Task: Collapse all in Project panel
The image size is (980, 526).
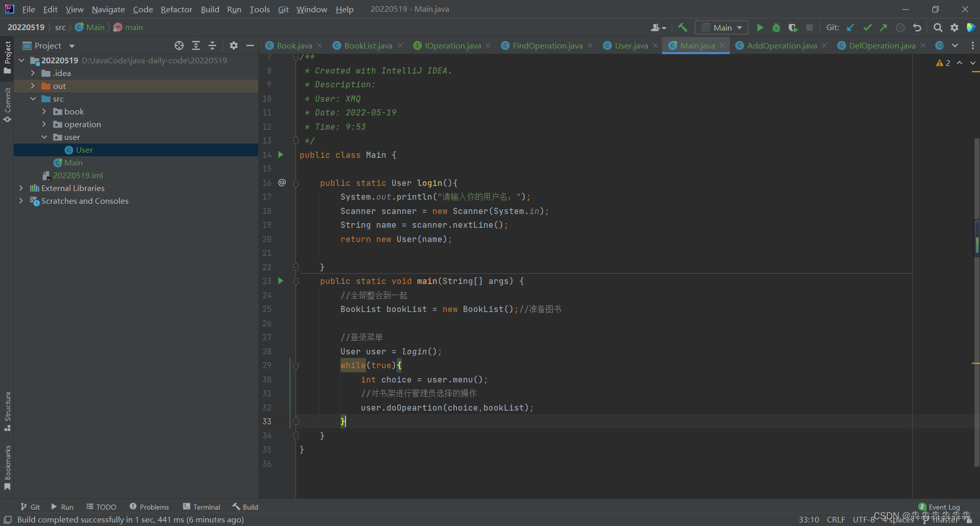Action: coord(212,45)
